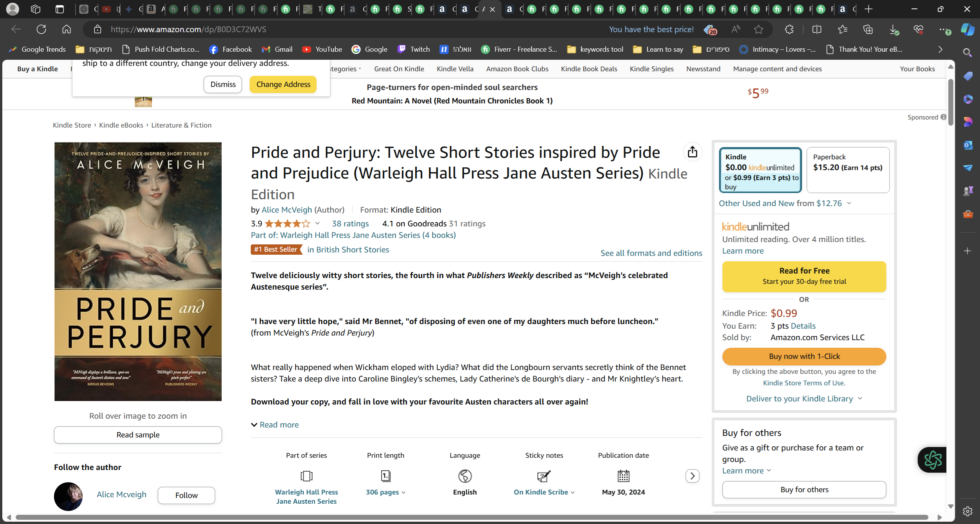
Task: Expand the star rating breakdown chevron
Action: click(317, 223)
